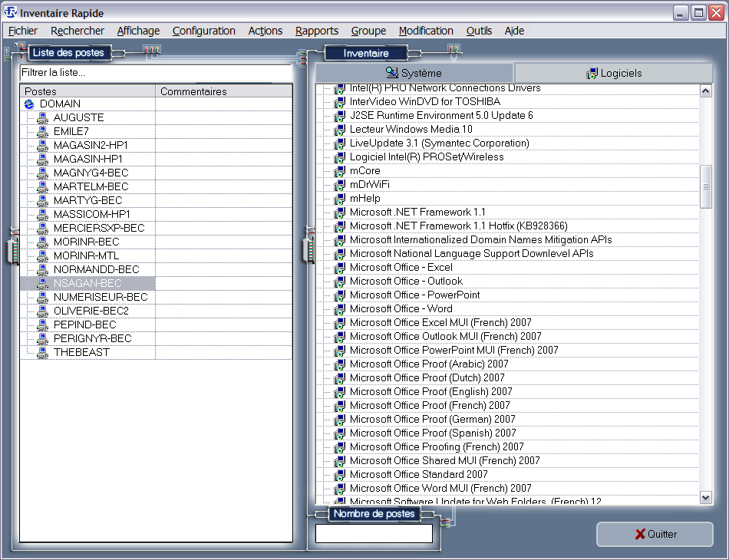Viewport: 729px width, 560px height.
Task: Click the Lecteur Windows Media 10 icon
Action: pyautogui.click(x=339, y=129)
